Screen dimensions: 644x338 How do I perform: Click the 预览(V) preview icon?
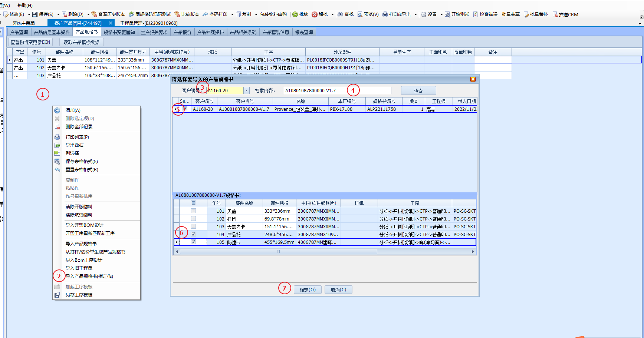(x=360, y=14)
